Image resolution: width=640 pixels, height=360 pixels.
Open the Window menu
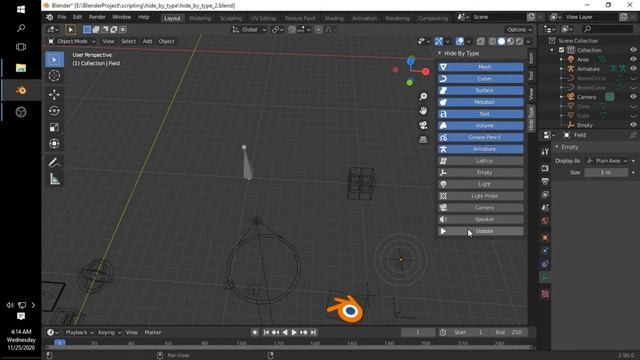tap(122, 17)
